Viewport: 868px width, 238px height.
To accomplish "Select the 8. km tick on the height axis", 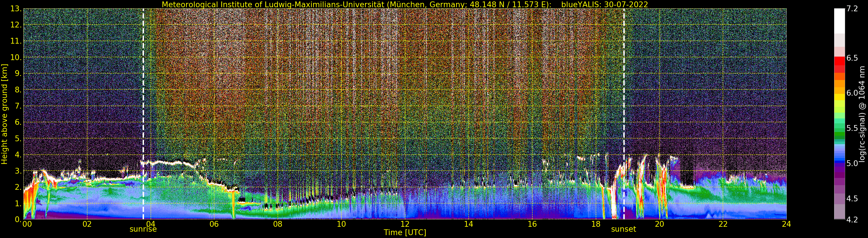I will [x=18, y=90].
